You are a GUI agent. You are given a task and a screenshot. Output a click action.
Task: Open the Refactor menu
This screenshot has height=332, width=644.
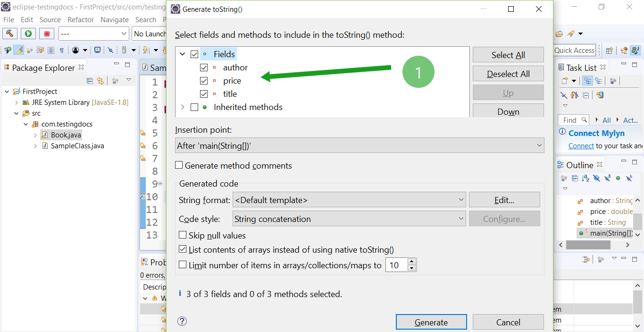[x=80, y=19]
